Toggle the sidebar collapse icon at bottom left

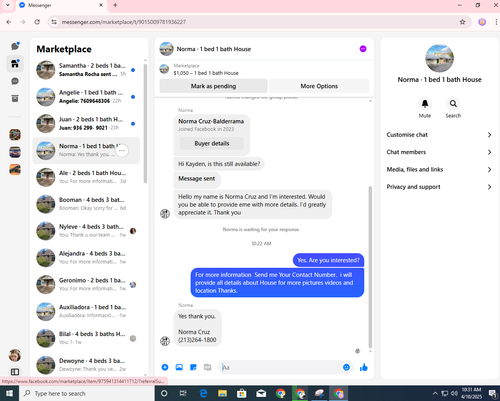coord(15,372)
